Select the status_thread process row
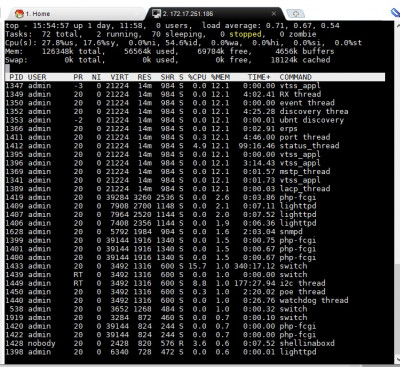The width and height of the screenshot is (400, 367). pos(195,146)
